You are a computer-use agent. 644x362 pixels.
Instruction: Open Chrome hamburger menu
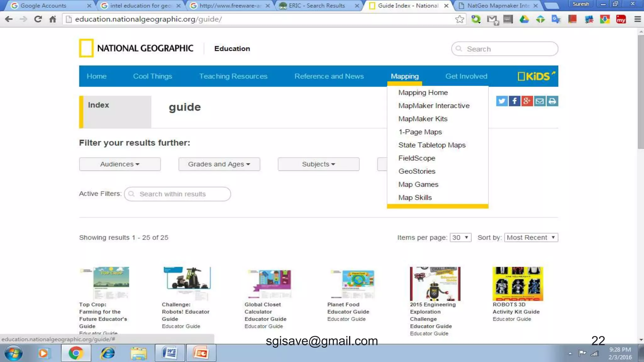[637, 19]
